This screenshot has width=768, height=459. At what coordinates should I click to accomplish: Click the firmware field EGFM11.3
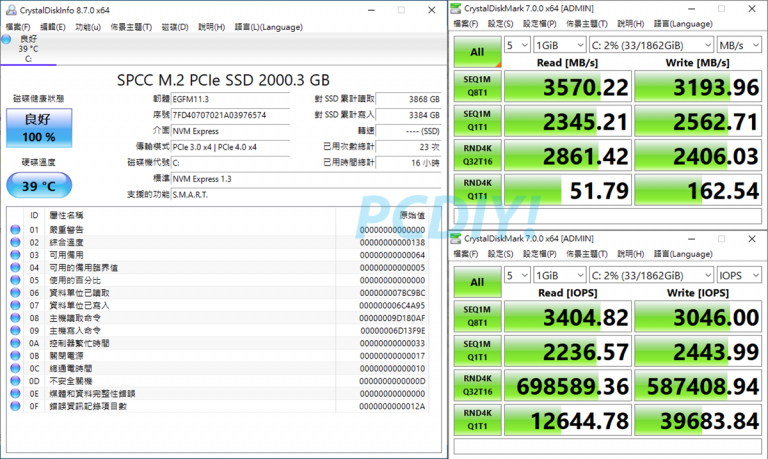coord(230,99)
